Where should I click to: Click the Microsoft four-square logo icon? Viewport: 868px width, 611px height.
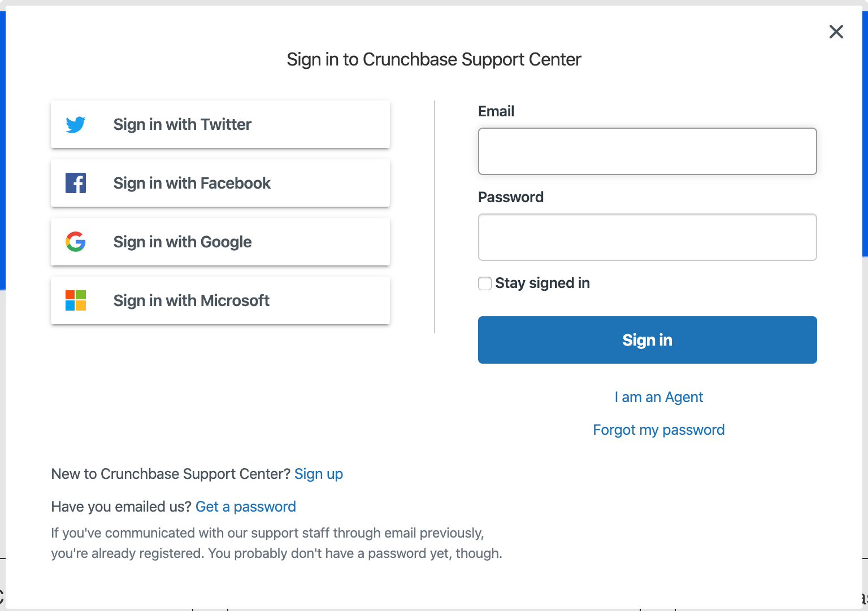76,300
